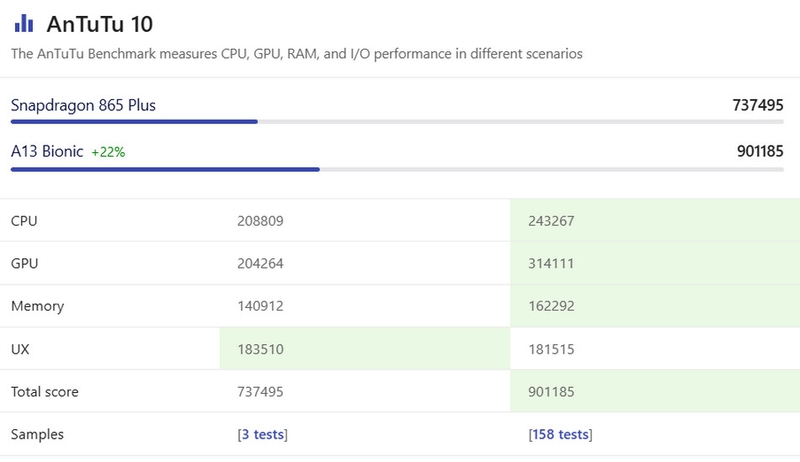Click the AnTuTu 10 heading

click(99, 24)
